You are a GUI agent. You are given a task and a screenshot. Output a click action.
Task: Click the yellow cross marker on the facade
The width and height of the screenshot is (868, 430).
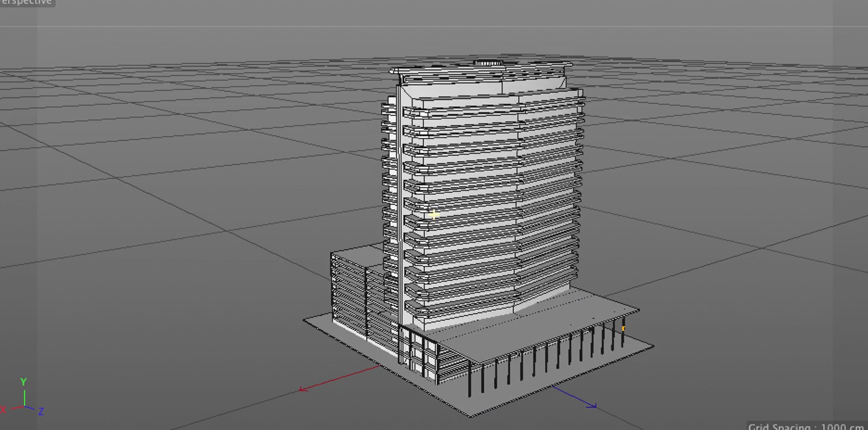(x=434, y=215)
